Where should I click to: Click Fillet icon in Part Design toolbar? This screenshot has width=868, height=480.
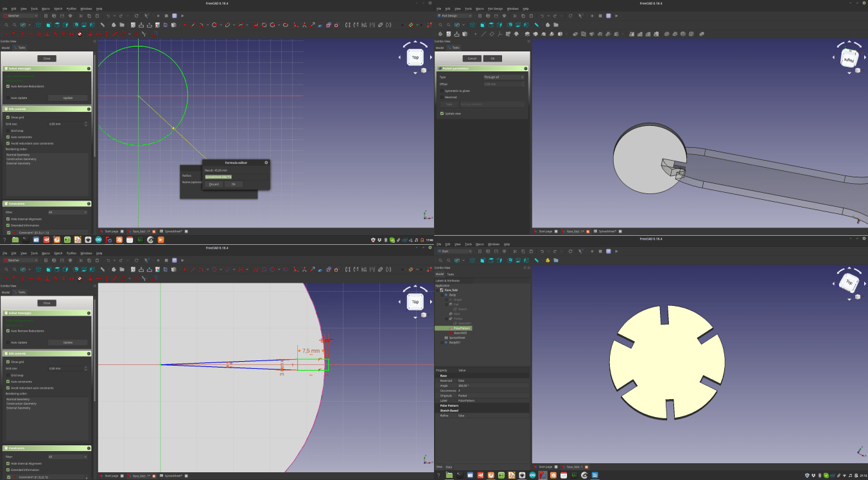tap(666, 34)
